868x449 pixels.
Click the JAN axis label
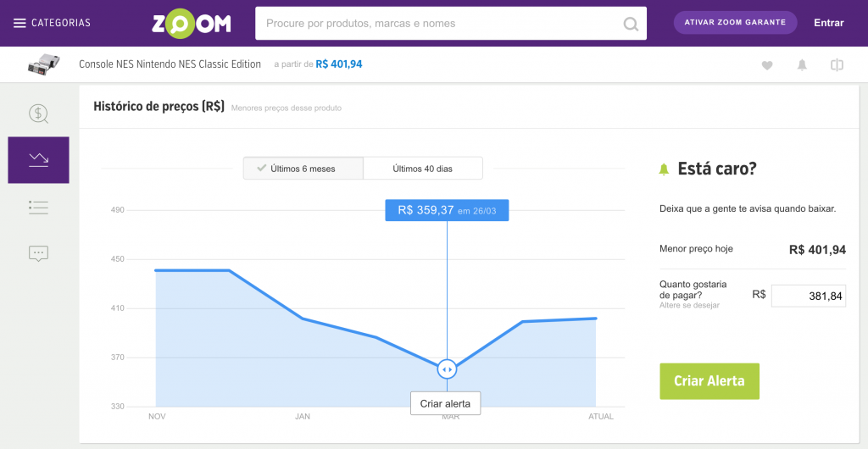pos(303,416)
